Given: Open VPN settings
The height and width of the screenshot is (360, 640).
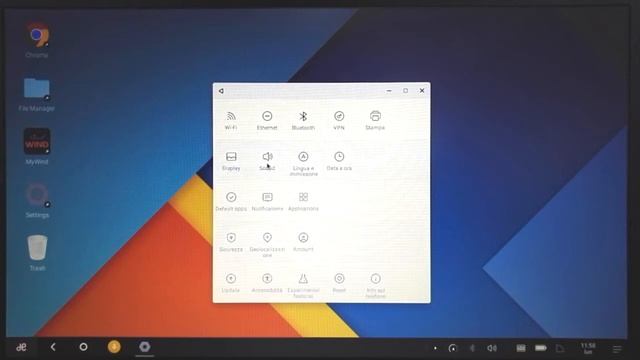Looking at the screenshot, I should pyautogui.click(x=339, y=120).
